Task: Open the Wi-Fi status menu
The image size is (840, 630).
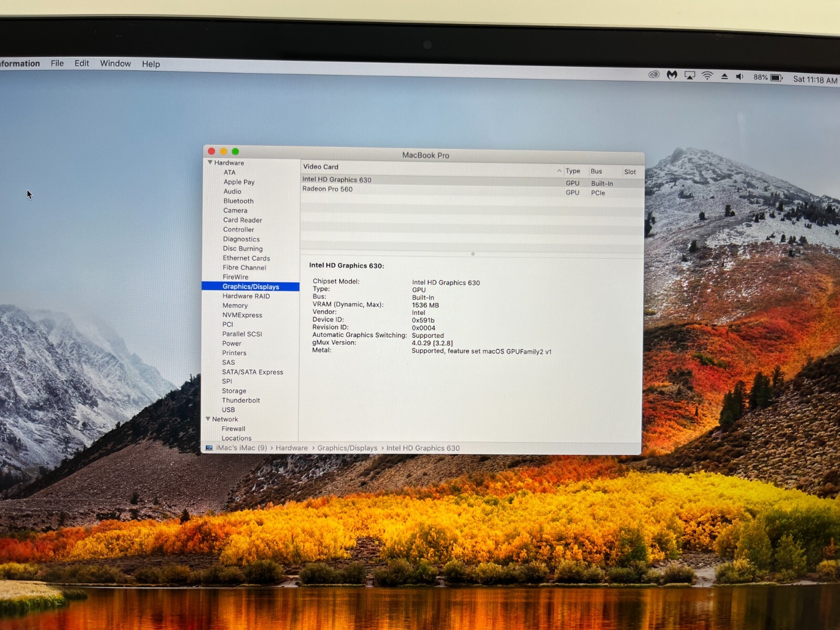Action: [x=708, y=76]
